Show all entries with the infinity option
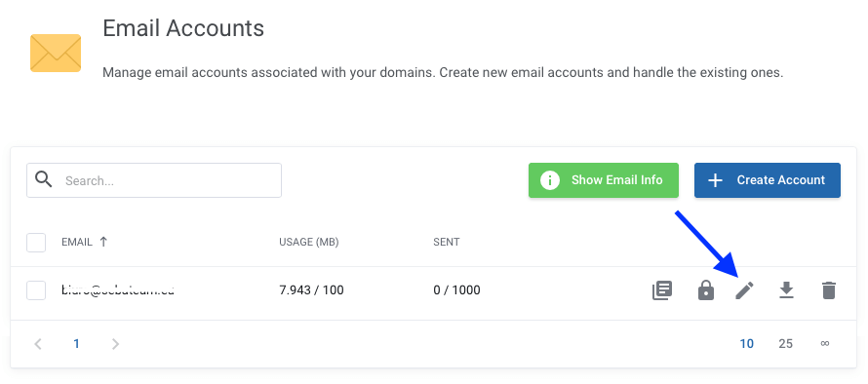The width and height of the screenshot is (868, 384). point(825,343)
